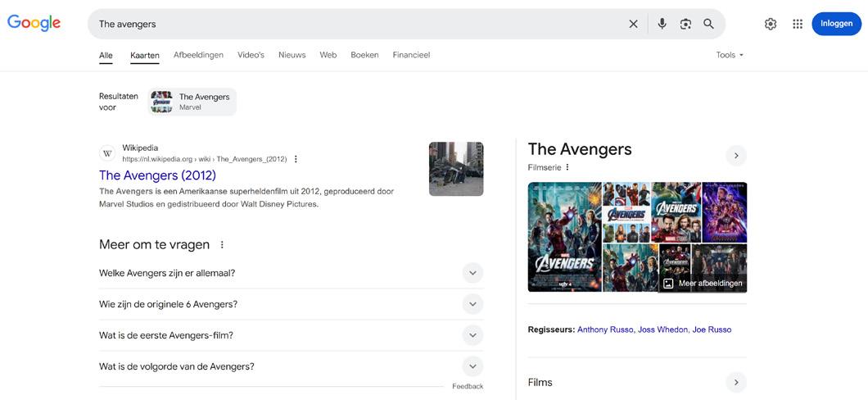Open The Avengers (2012) Wikipedia link
Viewport: 868px width, 400px height.
tap(158, 175)
